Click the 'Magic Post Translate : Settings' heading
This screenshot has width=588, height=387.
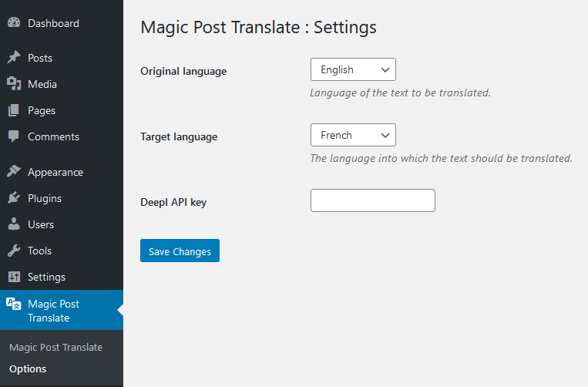click(258, 28)
